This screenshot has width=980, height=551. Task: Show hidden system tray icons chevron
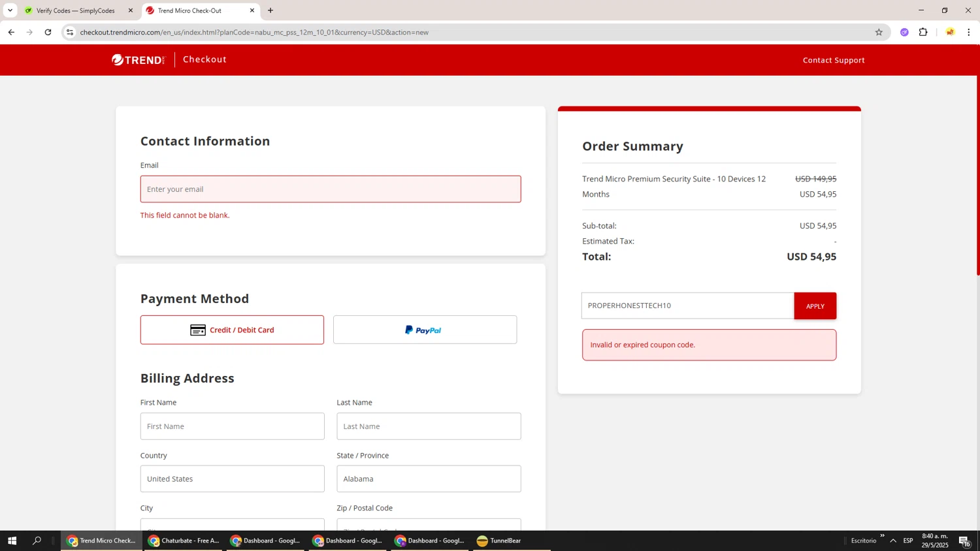click(x=893, y=541)
